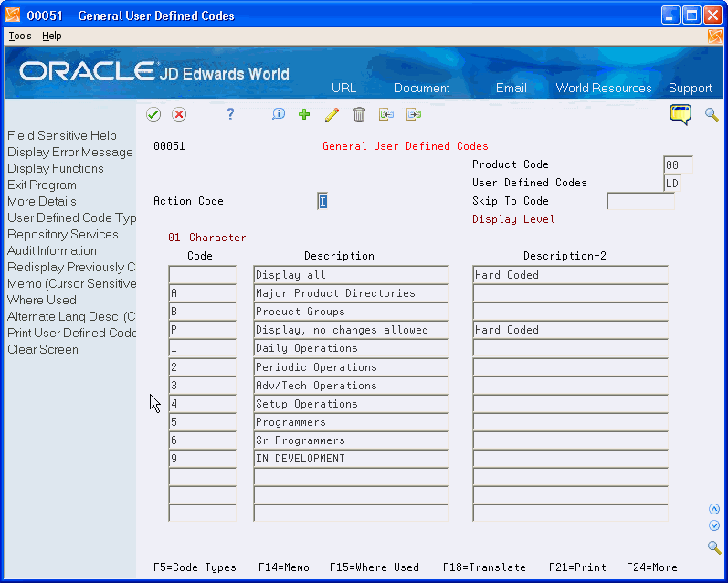Screen dimensions: 728x583
Task: Open the Tools menu
Action: pos(20,36)
